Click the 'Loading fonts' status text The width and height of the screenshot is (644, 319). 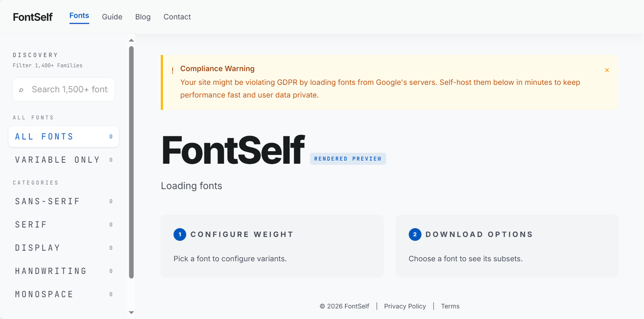[191, 186]
